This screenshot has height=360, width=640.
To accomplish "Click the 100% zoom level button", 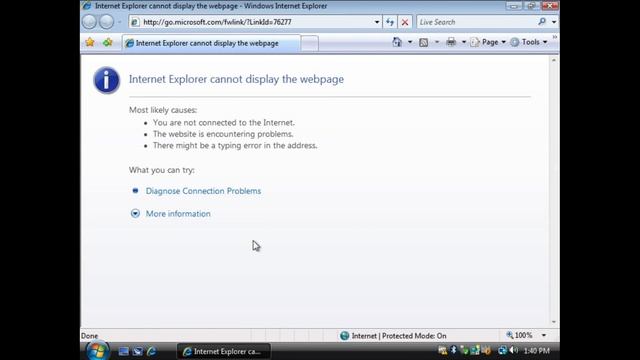I will [x=519, y=335].
